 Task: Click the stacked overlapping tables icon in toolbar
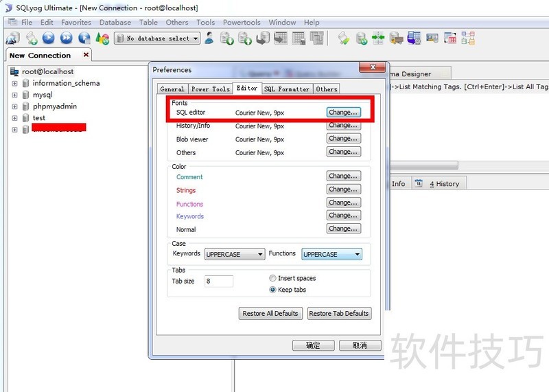(317, 38)
